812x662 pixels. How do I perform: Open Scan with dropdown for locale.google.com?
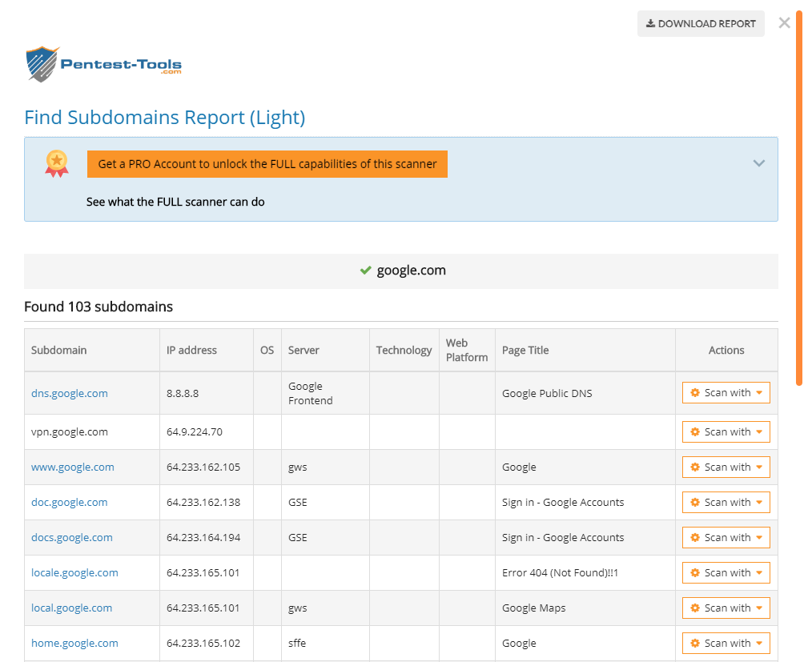coord(726,573)
